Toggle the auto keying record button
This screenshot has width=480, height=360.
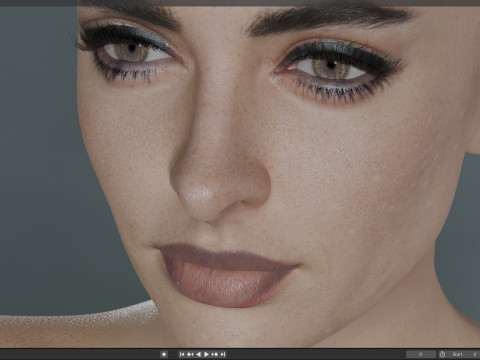(x=164, y=354)
